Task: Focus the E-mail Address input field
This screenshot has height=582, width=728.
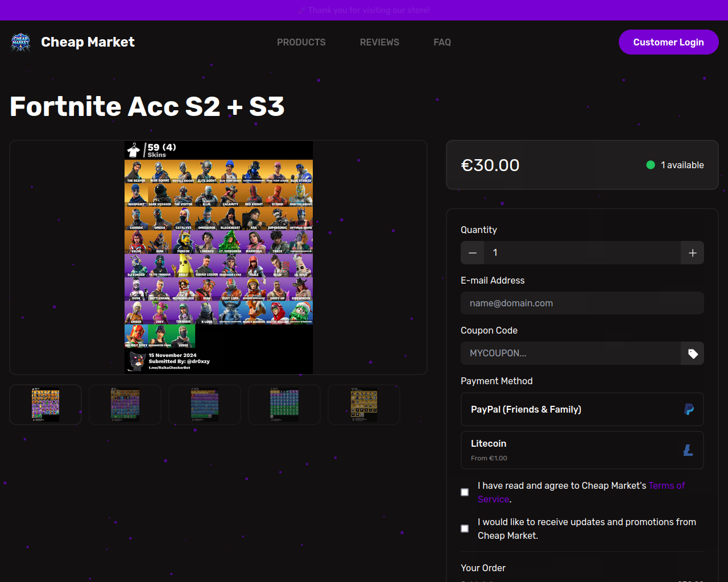Action: pos(582,303)
